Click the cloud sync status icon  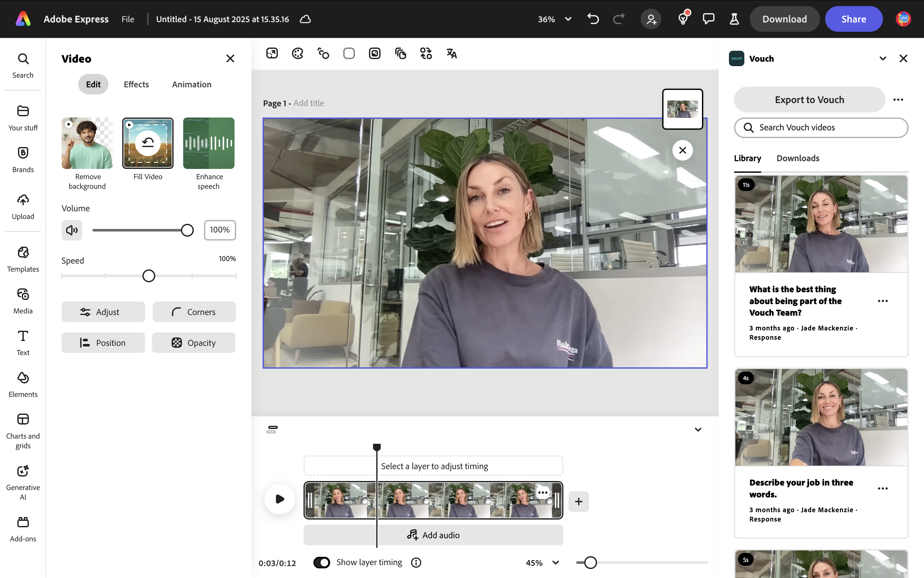pos(305,19)
